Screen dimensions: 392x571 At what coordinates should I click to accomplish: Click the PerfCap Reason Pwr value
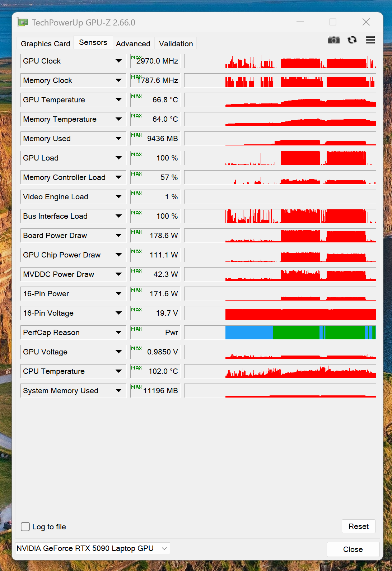click(155, 333)
